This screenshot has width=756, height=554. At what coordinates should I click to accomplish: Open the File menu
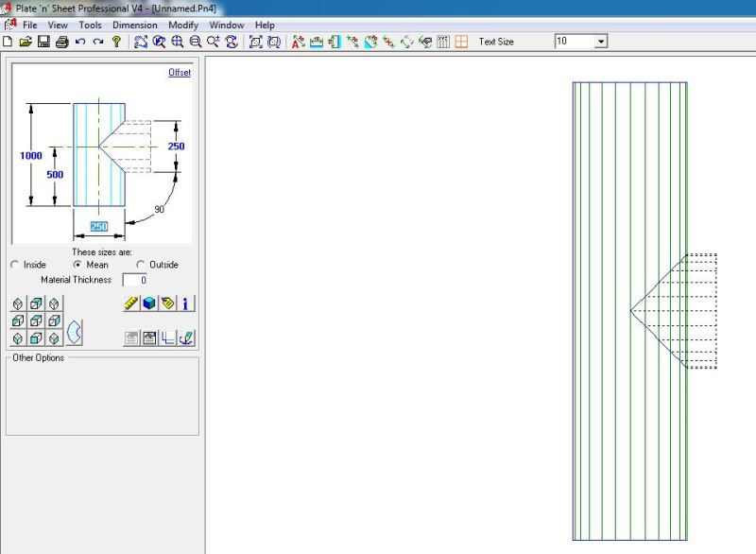click(x=30, y=26)
